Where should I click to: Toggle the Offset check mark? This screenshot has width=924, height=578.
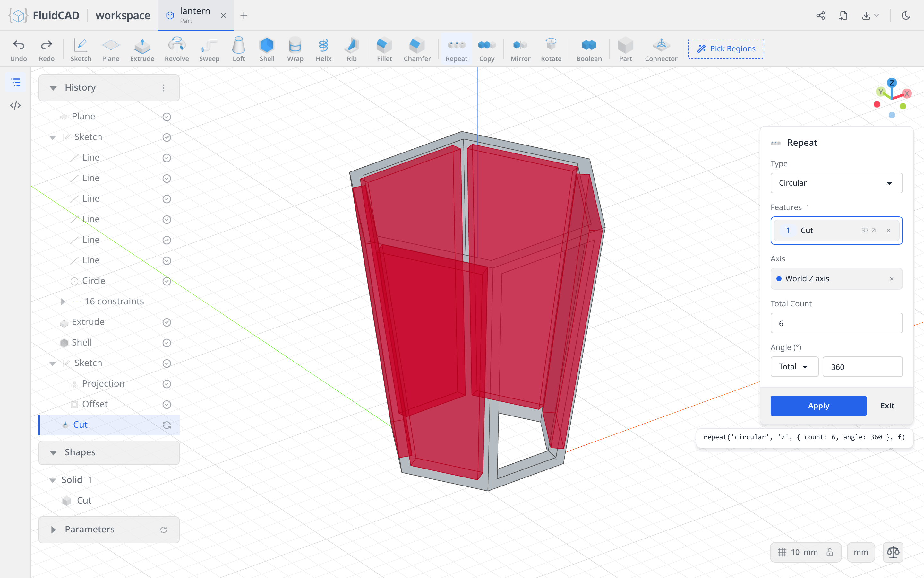click(167, 405)
